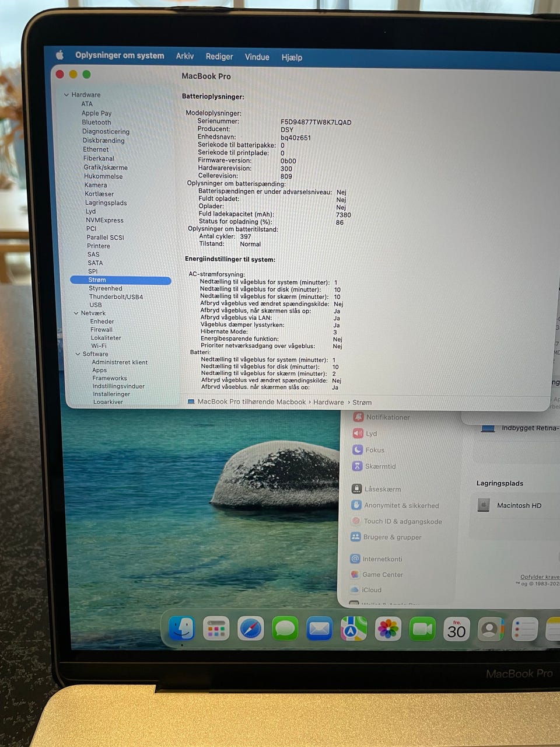Open the Arkiv menu
The image size is (560, 747).
pos(185,56)
